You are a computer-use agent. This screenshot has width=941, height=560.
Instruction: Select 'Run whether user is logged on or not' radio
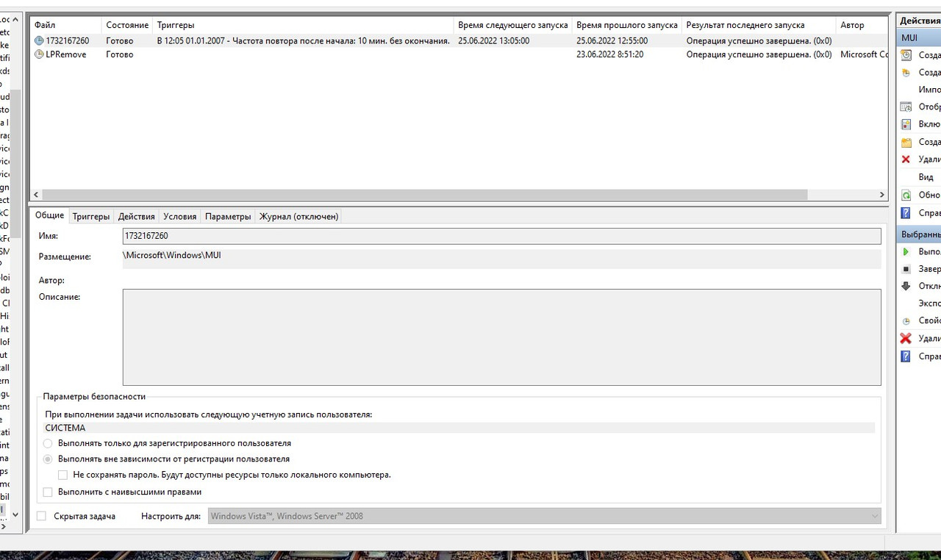[x=48, y=459]
